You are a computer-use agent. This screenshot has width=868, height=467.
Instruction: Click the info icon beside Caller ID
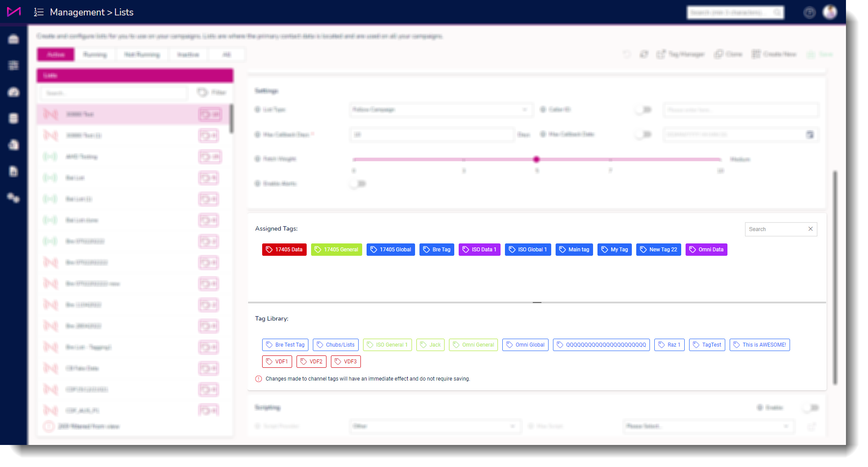(x=543, y=109)
